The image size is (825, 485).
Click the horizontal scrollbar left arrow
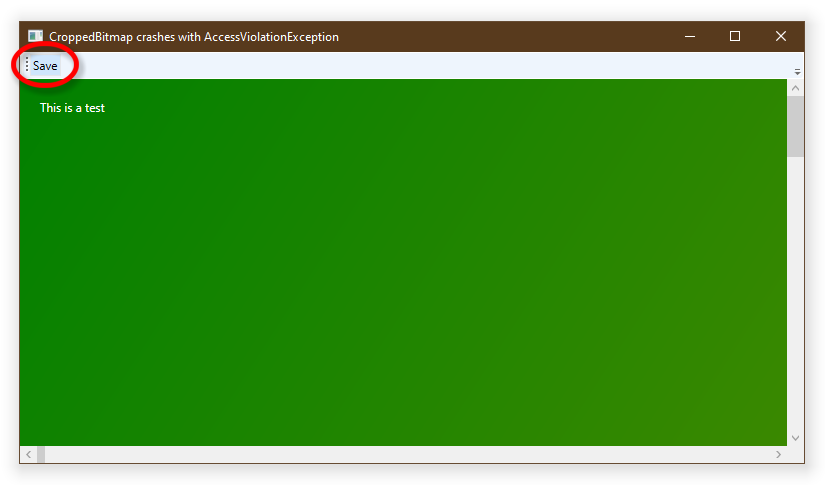pos(28,454)
